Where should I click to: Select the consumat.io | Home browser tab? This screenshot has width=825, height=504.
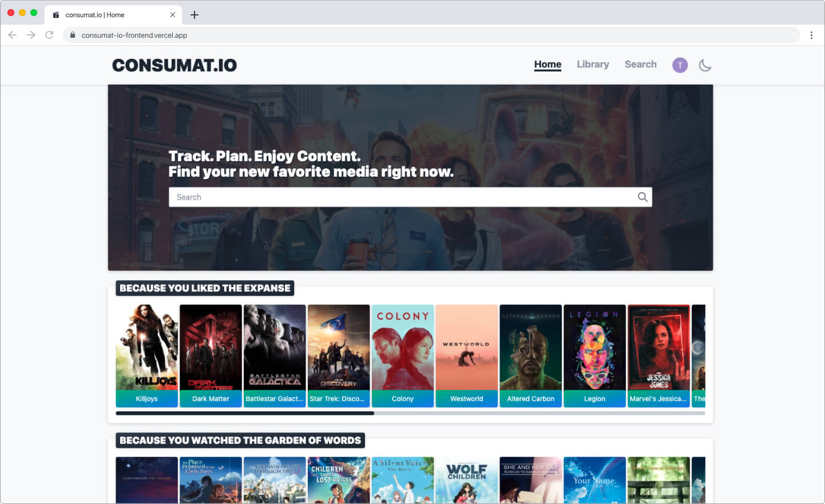pyautogui.click(x=113, y=15)
